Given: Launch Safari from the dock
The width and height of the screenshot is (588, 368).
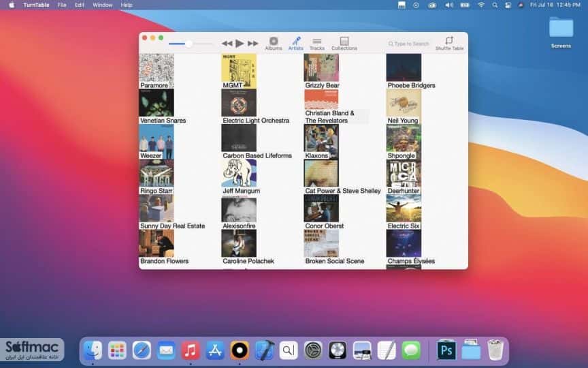Looking at the screenshot, I should pyautogui.click(x=142, y=350).
